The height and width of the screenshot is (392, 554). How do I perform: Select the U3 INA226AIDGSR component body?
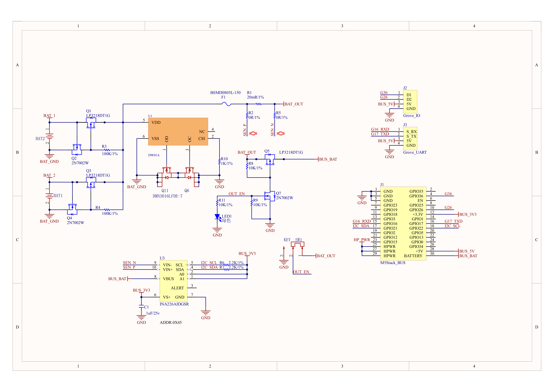[173, 281]
